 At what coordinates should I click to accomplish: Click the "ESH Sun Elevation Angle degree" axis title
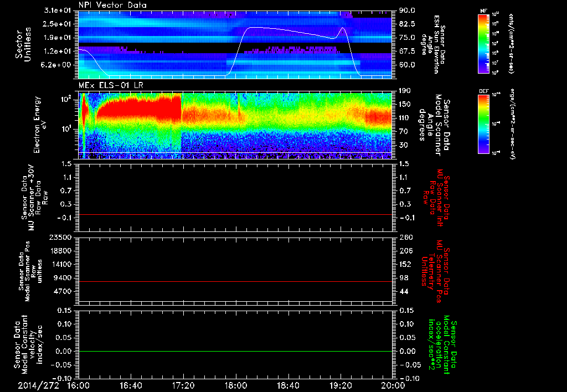click(x=434, y=44)
